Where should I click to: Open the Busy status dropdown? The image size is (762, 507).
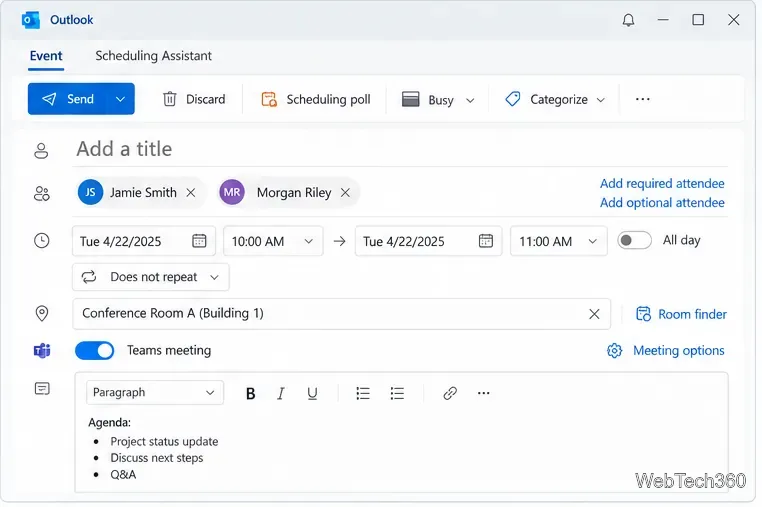click(x=438, y=100)
